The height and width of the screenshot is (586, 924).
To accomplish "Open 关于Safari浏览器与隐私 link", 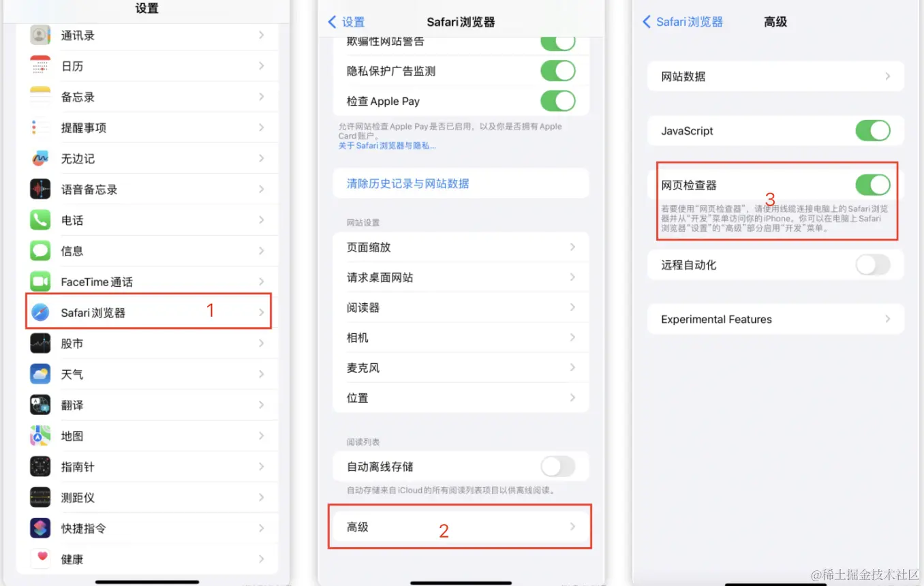I will 387,146.
